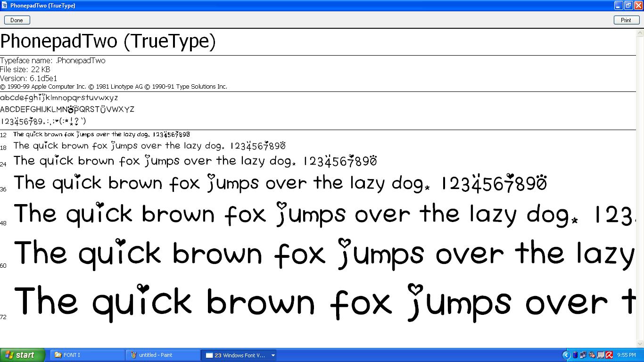Click the Print button
Image resolution: width=644 pixels, height=362 pixels.
[626, 20]
